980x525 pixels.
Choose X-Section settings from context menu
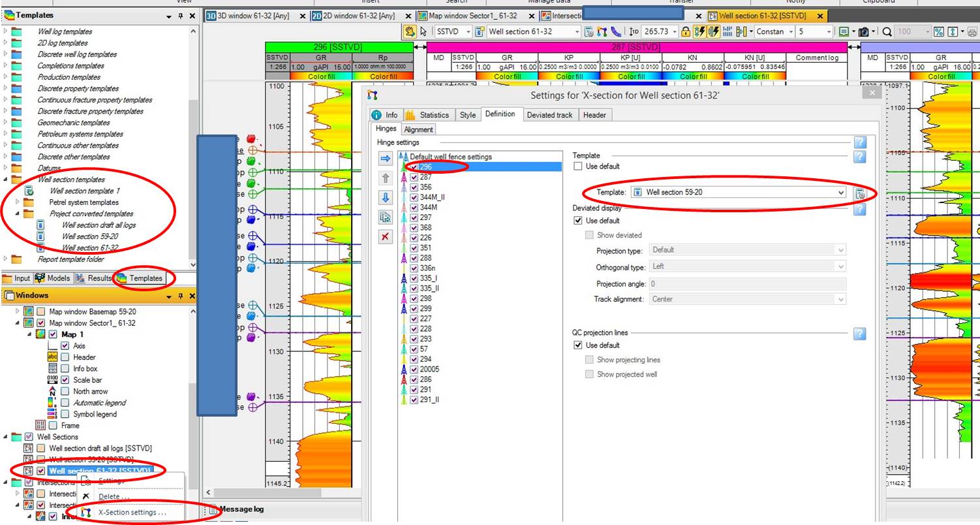pos(132,513)
